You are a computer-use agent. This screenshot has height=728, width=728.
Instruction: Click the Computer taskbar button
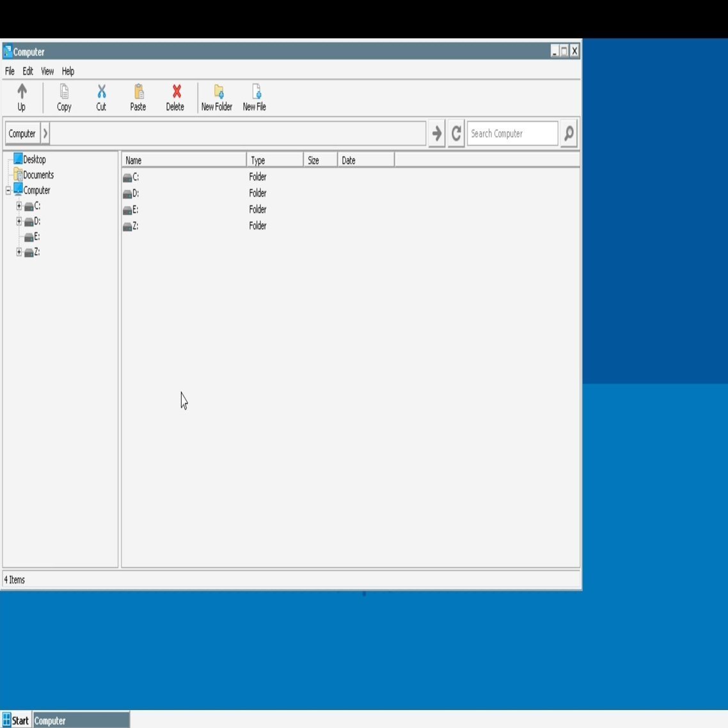81,720
